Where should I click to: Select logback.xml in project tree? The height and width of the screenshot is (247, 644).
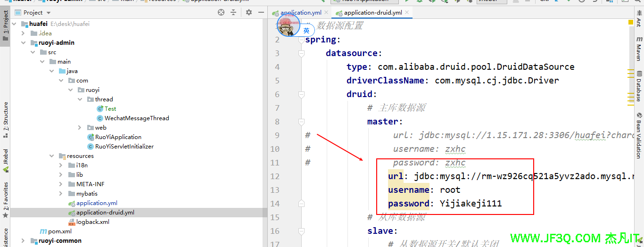click(x=92, y=222)
